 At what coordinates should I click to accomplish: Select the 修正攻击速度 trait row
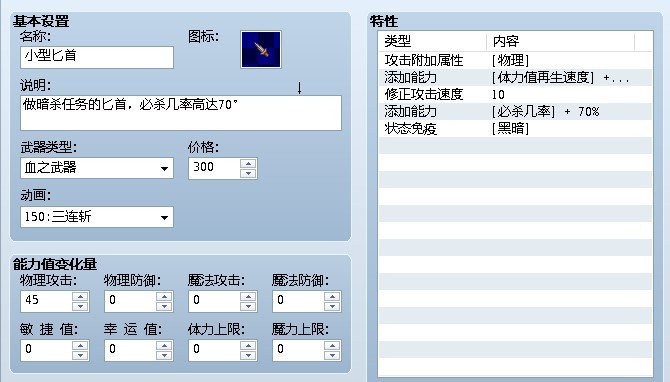click(x=515, y=94)
